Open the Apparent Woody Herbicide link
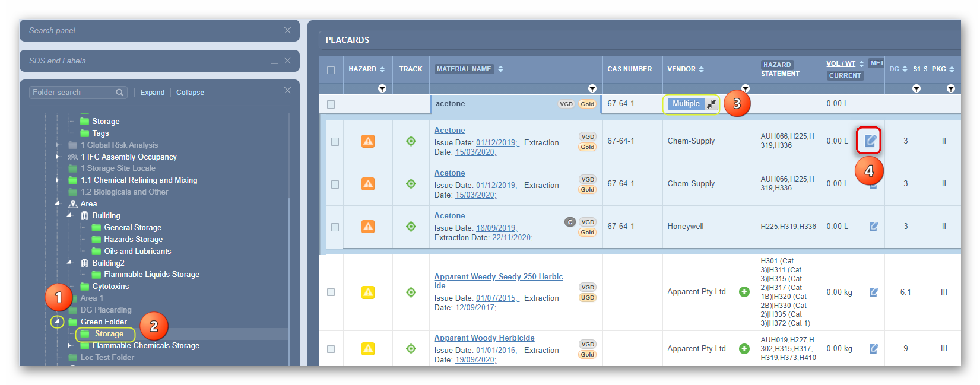This screenshot has height=385, width=980. click(x=484, y=338)
